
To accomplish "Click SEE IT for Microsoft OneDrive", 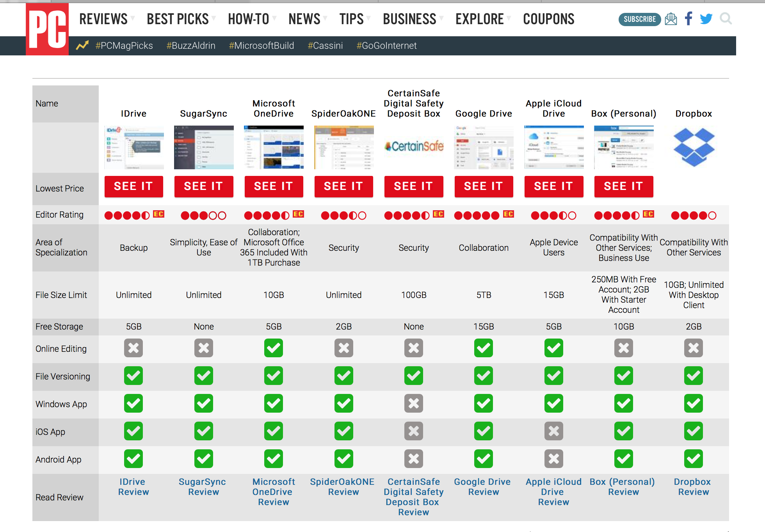I will [x=274, y=186].
